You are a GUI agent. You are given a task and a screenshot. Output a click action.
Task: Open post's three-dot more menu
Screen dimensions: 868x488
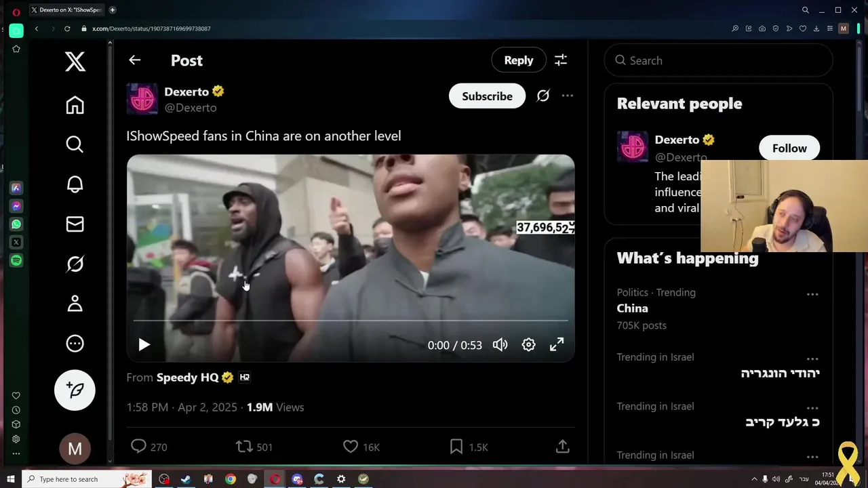tap(568, 96)
